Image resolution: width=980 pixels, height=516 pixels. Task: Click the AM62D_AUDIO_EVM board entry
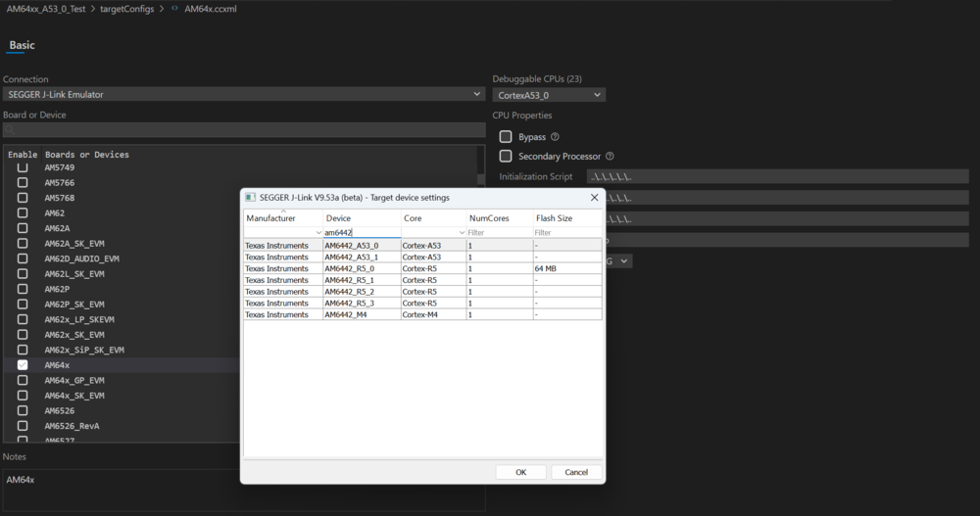click(82, 258)
